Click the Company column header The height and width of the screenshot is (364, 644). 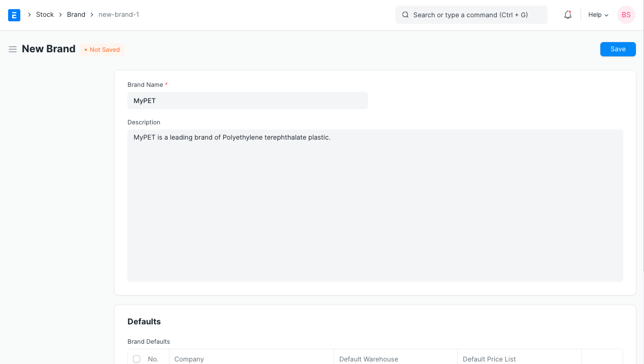tap(189, 359)
